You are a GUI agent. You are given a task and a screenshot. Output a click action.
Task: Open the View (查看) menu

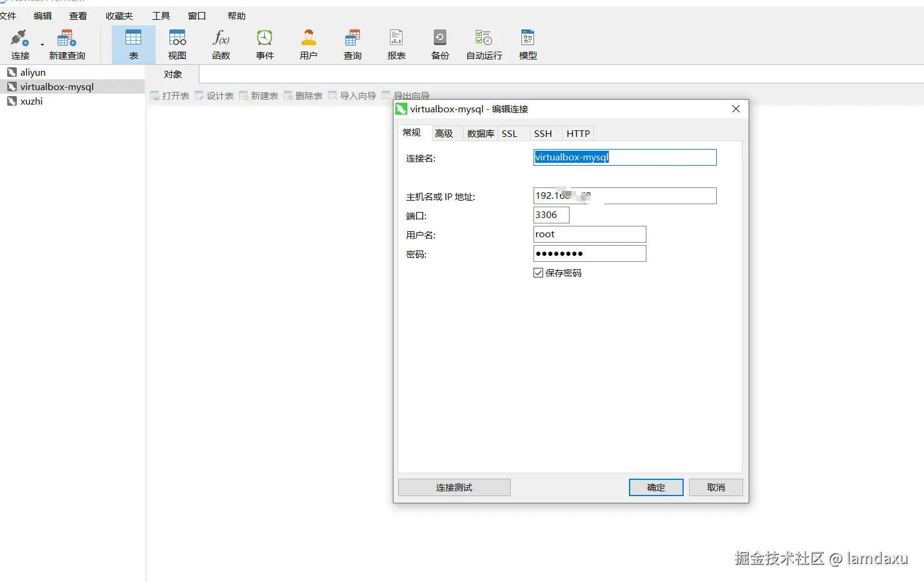click(x=78, y=16)
